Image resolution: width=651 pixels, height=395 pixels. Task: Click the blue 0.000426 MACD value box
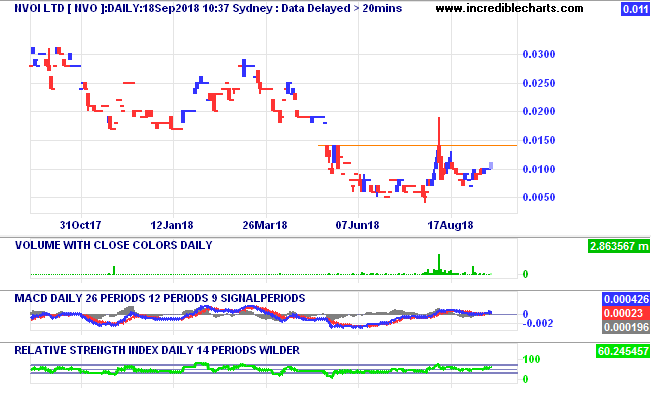click(626, 299)
